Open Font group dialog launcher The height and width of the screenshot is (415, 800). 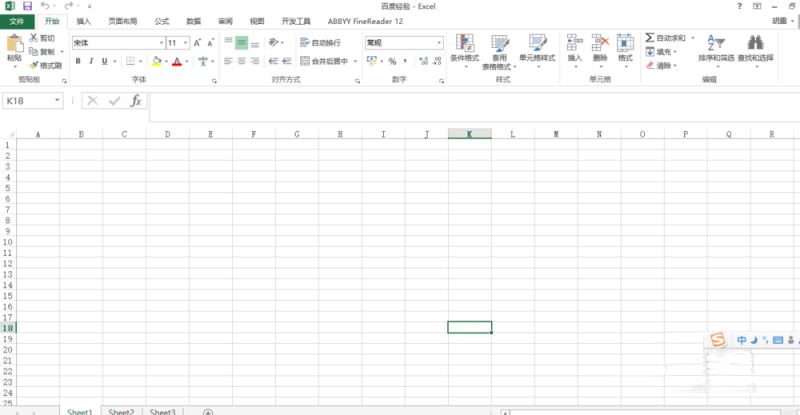click(x=214, y=81)
